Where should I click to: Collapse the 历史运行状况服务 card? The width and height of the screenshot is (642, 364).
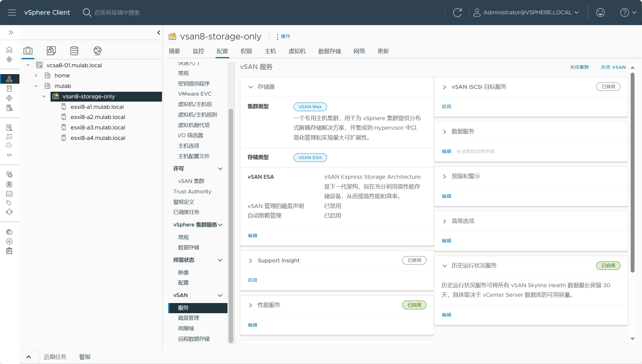(444, 266)
